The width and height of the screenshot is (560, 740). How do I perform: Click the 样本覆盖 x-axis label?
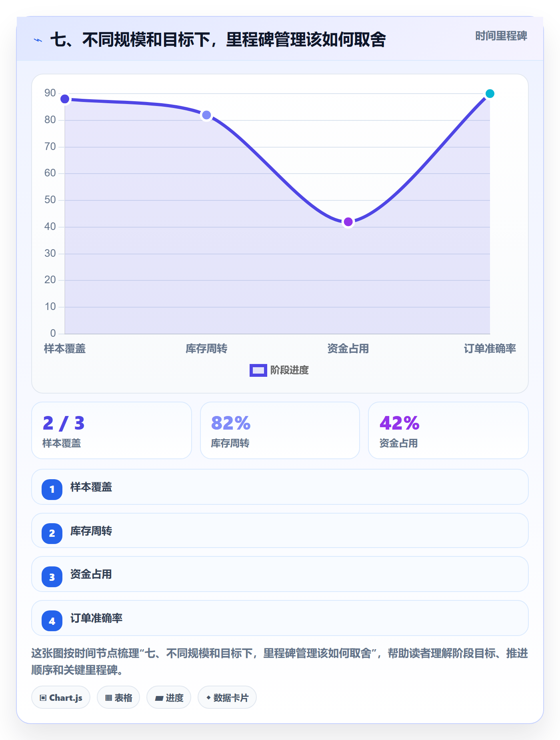[x=65, y=349]
